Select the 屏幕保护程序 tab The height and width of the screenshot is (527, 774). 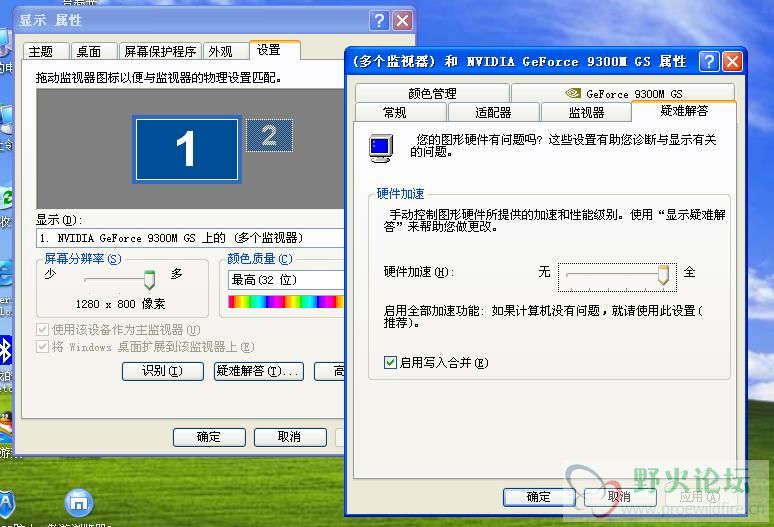coord(160,51)
